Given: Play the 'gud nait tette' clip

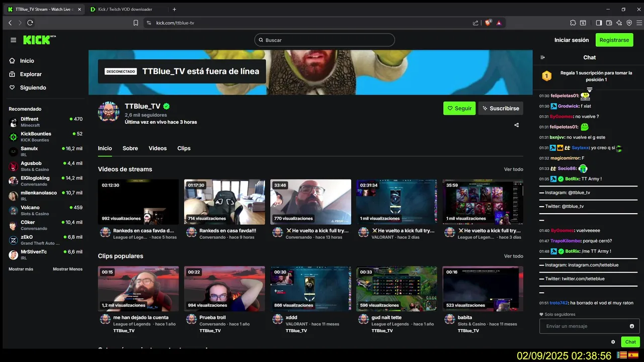Looking at the screenshot, I should click(396, 289).
